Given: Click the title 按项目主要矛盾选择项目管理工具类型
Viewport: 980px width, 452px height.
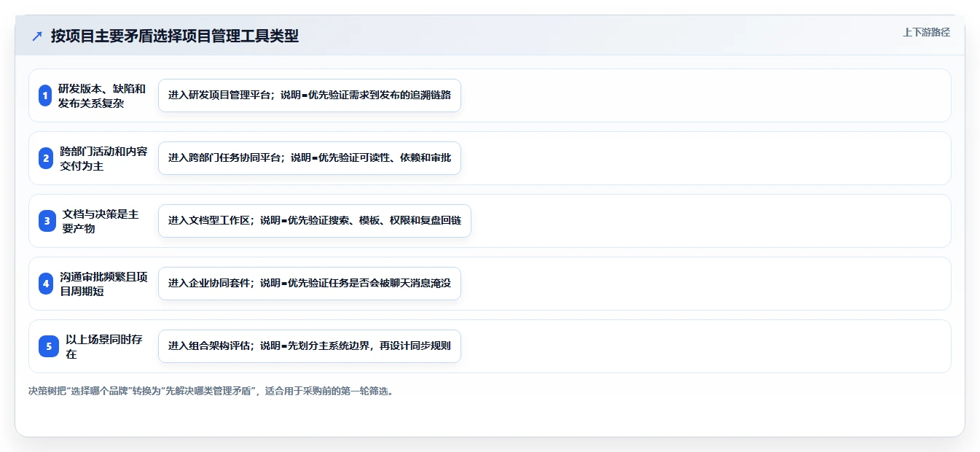Looking at the screenshot, I should coord(175,36).
